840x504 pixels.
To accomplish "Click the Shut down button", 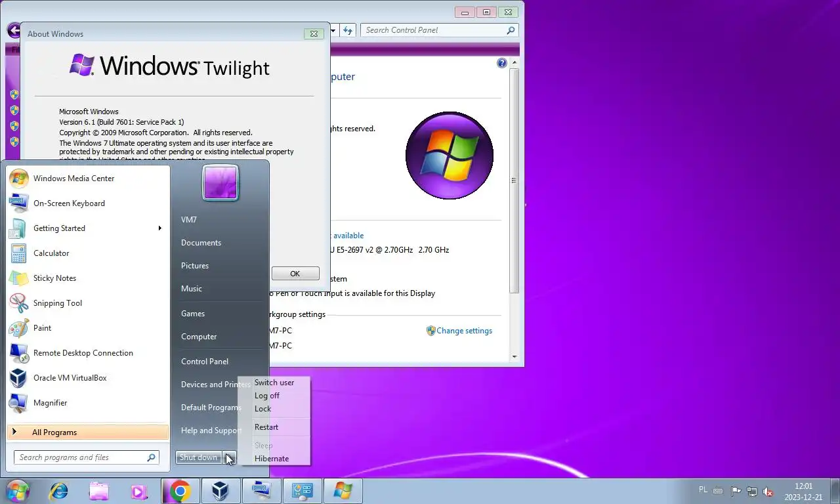I will [x=199, y=457].
